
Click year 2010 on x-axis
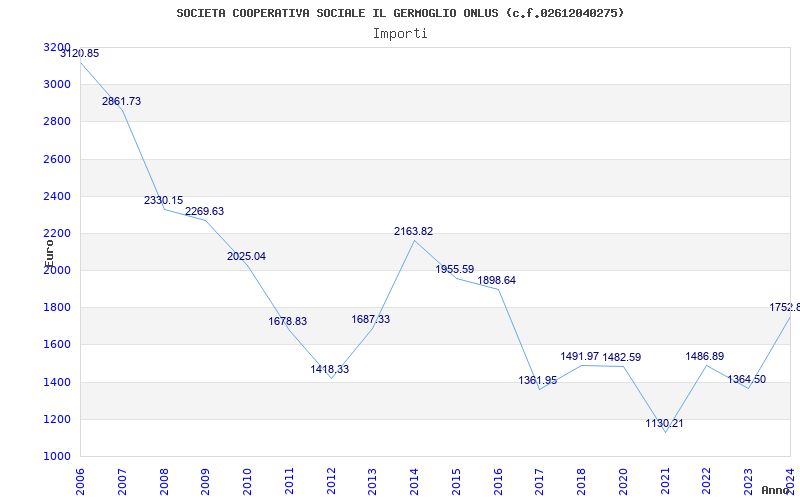point(247,482)
